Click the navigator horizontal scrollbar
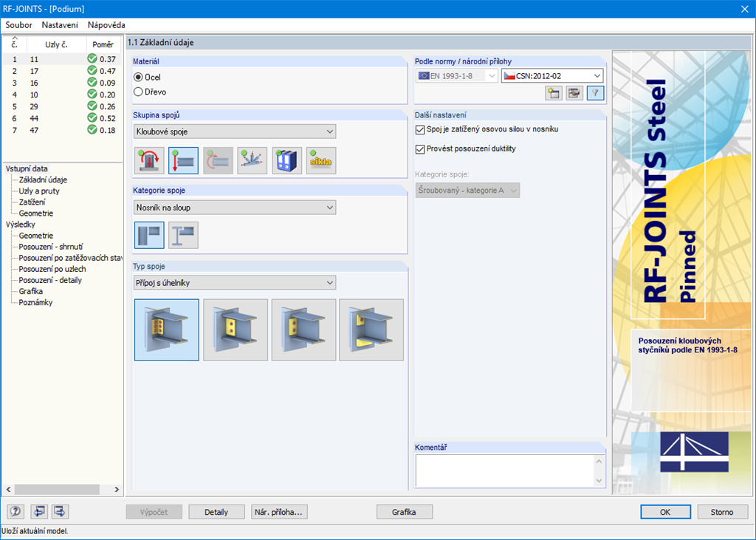 click(x=63, y=489)
